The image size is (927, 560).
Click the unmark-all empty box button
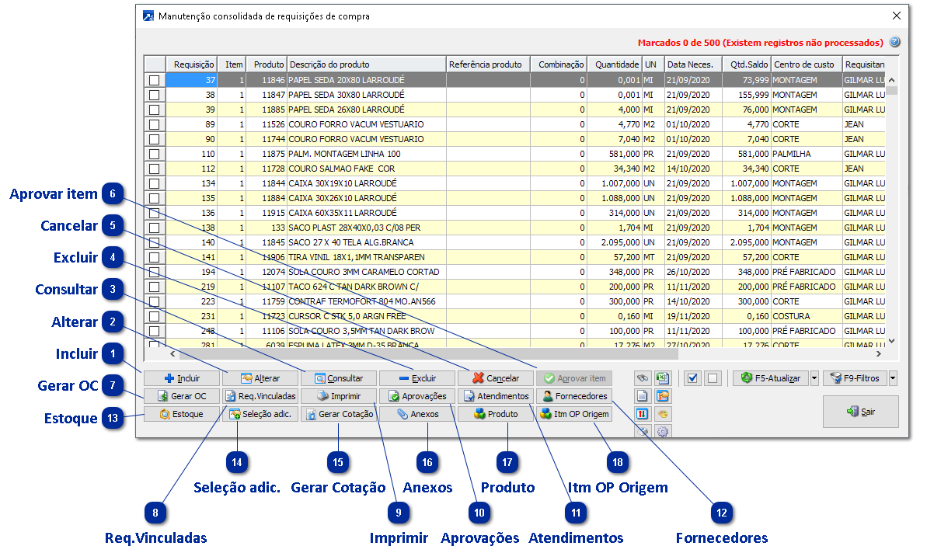[713, 378]
